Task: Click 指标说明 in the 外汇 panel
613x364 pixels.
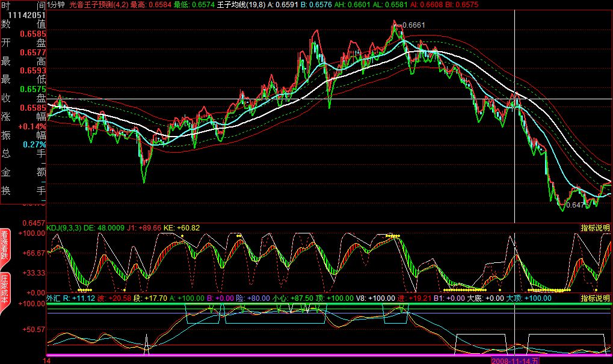Action: (595, 298)
